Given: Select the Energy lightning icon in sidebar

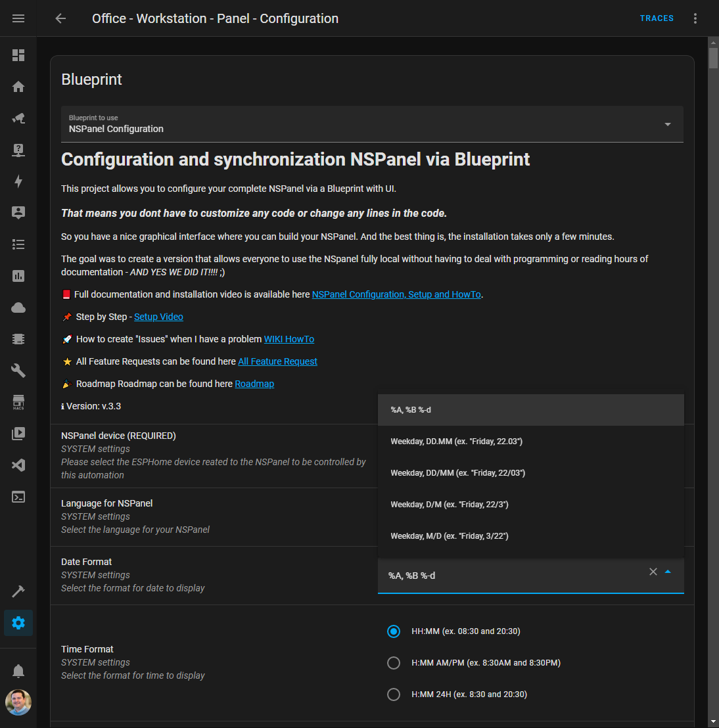Looking at the screenshot, I should pyautogui.click(x=18, y=181).
